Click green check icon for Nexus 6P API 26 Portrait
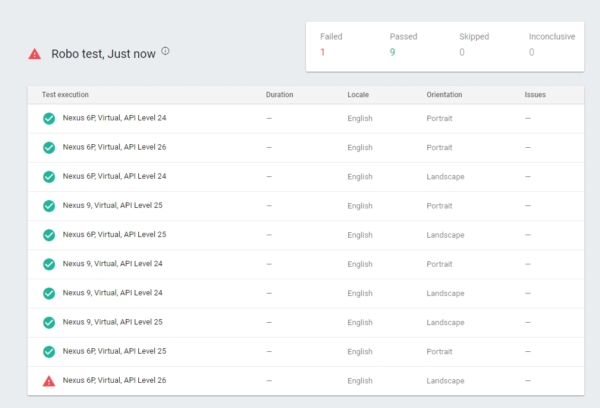The image size is (600, 408). pos(49,148)
